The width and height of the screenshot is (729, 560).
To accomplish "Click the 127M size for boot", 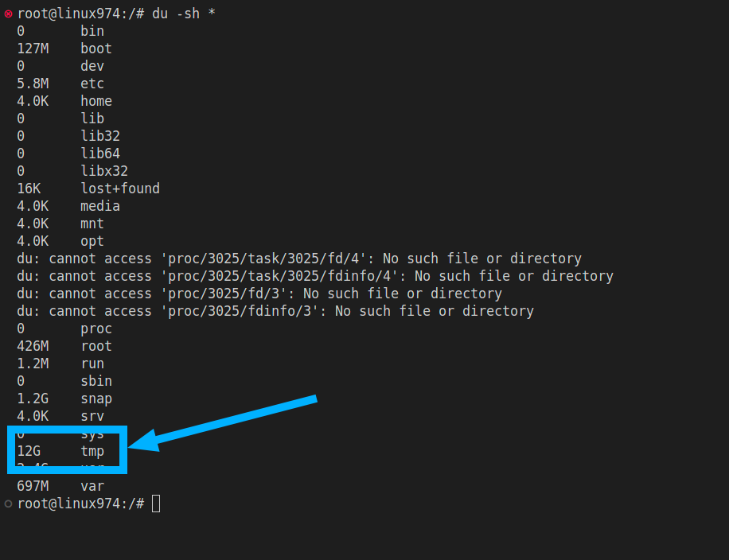I will pyautogui.click(x=33, y=49).
